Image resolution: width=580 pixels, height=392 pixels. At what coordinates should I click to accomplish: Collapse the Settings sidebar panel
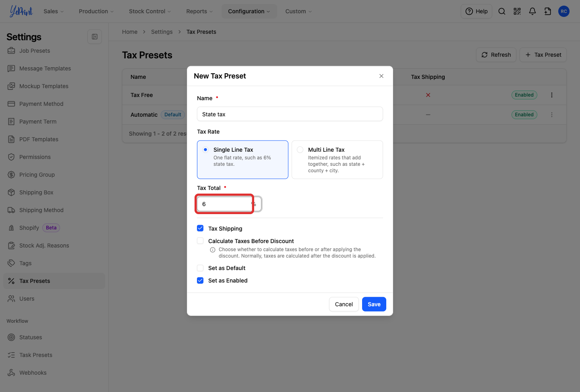[x=95, y=37]
